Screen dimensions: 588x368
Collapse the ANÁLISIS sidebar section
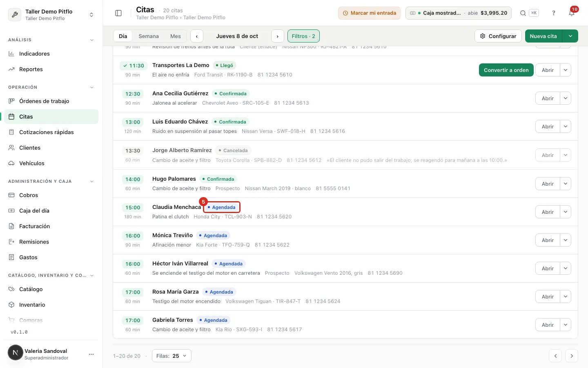(x=92, y=40)
